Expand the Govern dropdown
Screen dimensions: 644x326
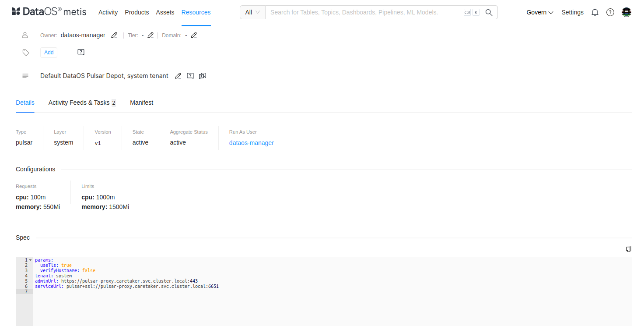point(540,12)
